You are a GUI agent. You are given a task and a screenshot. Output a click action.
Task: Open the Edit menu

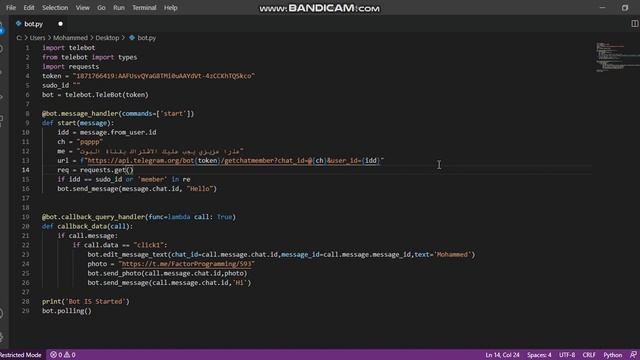tap(29, 8)
